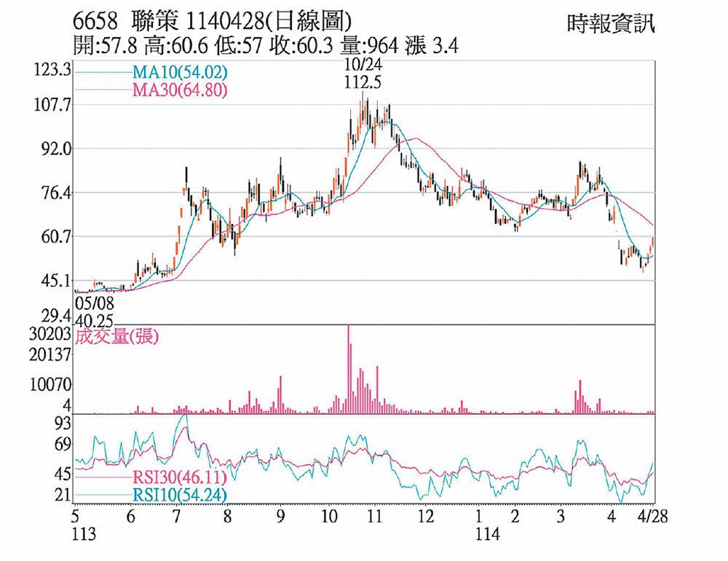Click the RSI30(46.11) legend label
Viewport: 728px width, 561px height.
click(x=180, y=477)
